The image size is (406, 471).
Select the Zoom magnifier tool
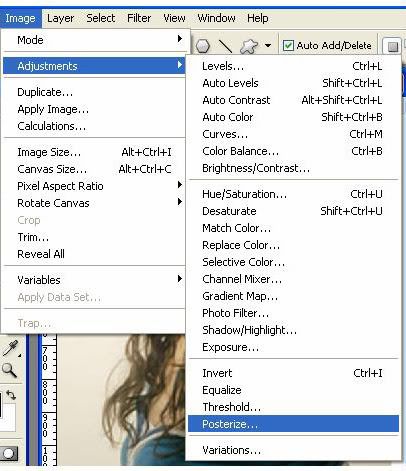[9, 370]
